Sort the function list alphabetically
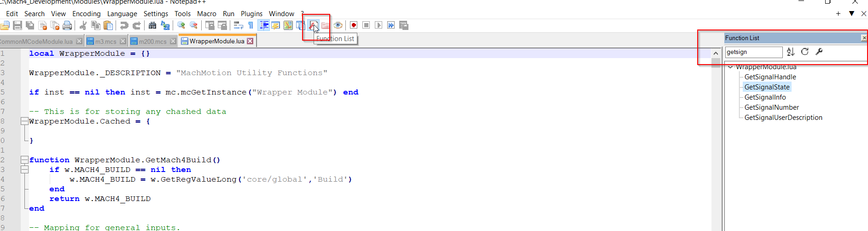This screenshot has height=231, width=868. click(791, 52)
